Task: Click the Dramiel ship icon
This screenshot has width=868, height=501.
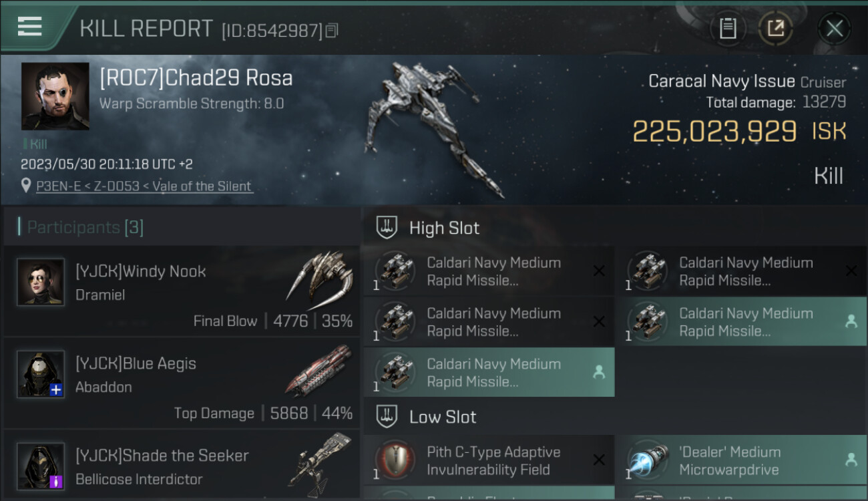Action: (x=320, y=276)
